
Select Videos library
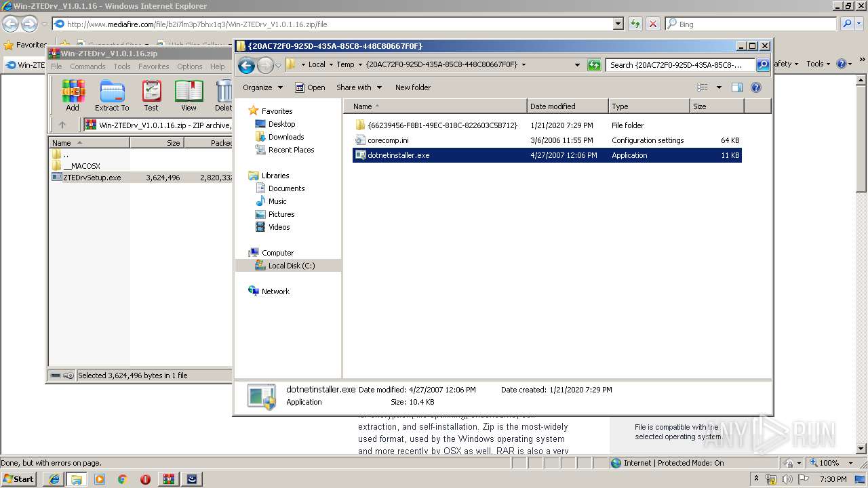pos(279,227)
